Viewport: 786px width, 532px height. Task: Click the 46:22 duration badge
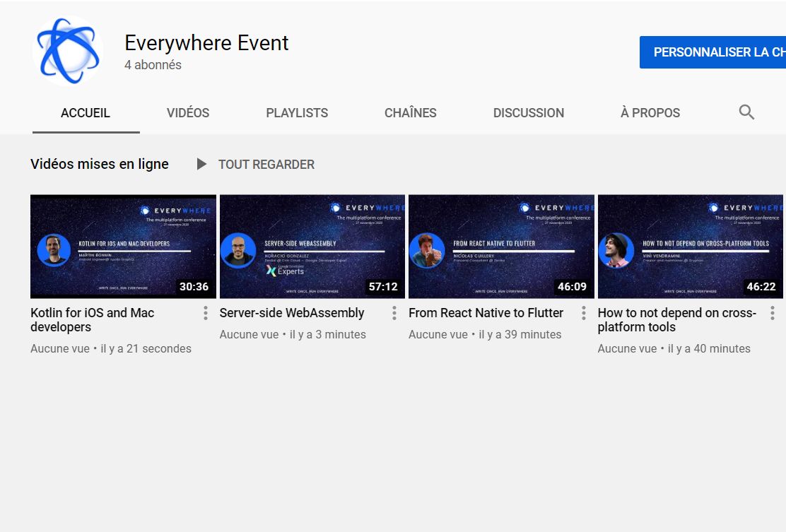[x=761, y=287]
